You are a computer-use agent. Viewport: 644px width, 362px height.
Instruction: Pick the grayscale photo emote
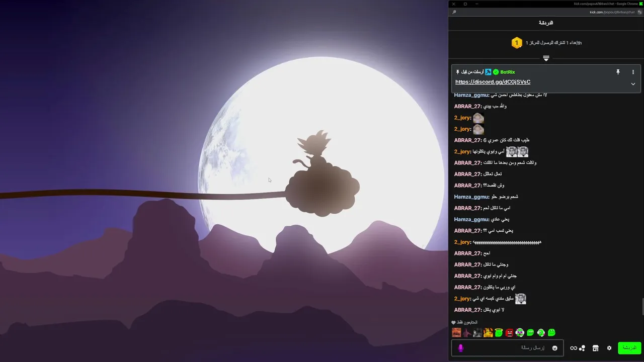coord(477,332)
